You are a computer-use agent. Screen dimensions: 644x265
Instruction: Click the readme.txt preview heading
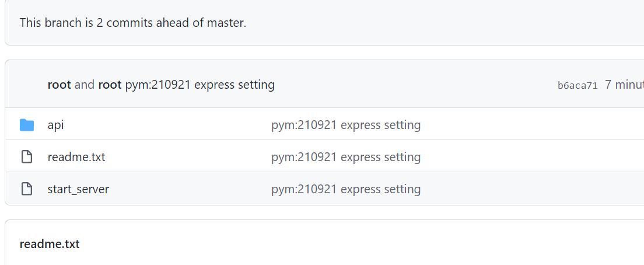point(50,244)
